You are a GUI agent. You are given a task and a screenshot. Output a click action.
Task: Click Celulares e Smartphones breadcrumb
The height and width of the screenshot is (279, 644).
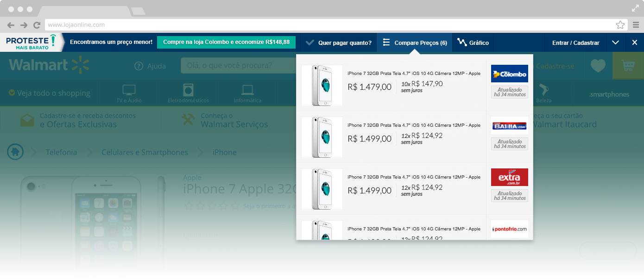point(145,152)
